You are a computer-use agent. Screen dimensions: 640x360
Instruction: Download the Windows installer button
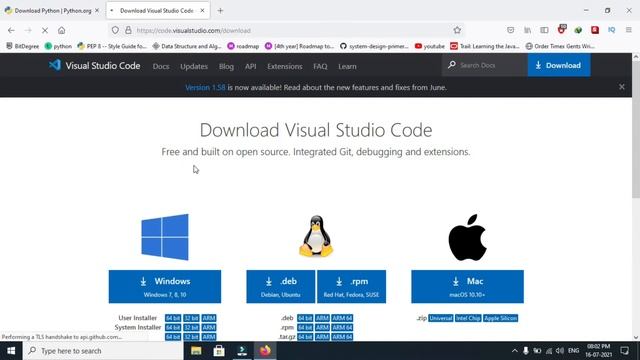click(x=165, y=287)
